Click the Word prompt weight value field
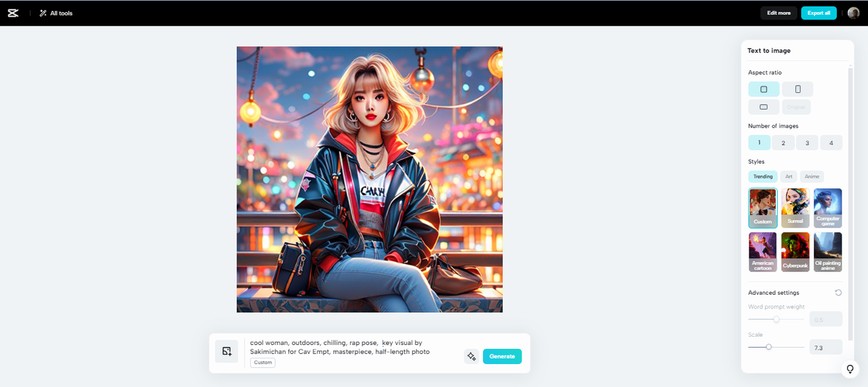Image resolution: width=868 pixels, height=387 pixels. (826, 319)
